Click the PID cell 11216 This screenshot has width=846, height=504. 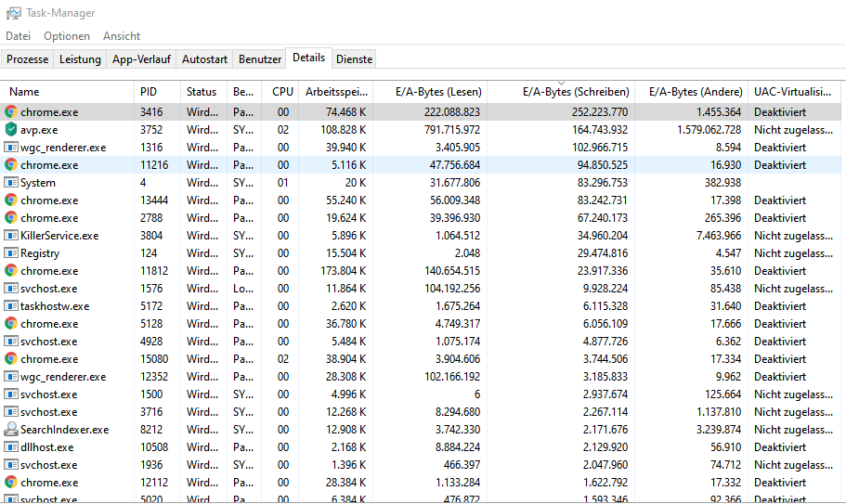pyautogui.click(x=154, y=165)
